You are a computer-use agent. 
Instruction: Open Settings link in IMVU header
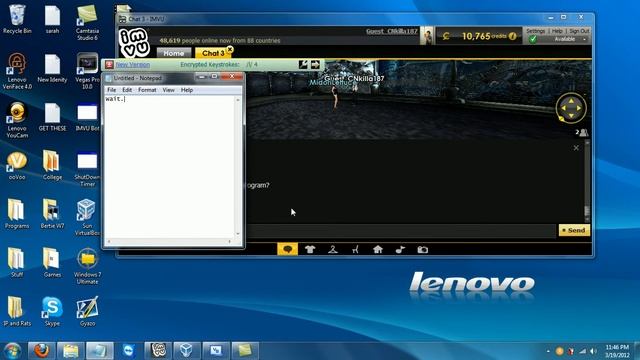coord(536,31)
